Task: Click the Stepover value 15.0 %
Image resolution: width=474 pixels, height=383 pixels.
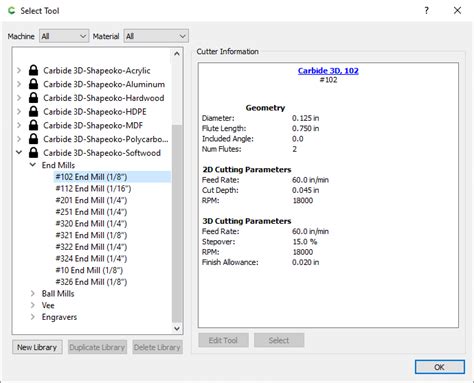Action: tap(305, 242)
